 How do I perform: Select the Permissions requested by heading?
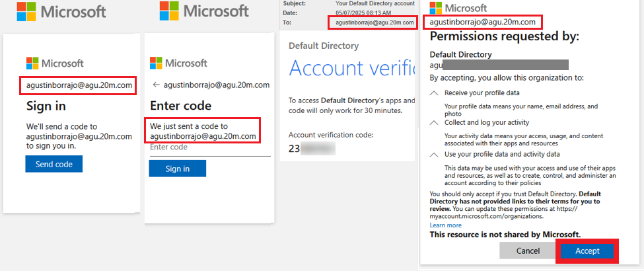point(505,36)
